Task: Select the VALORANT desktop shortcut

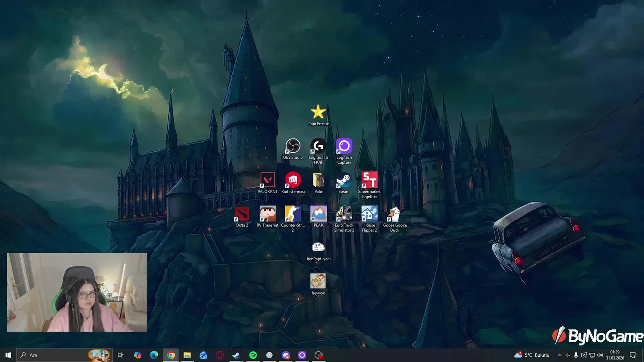Action: (267, 183)
